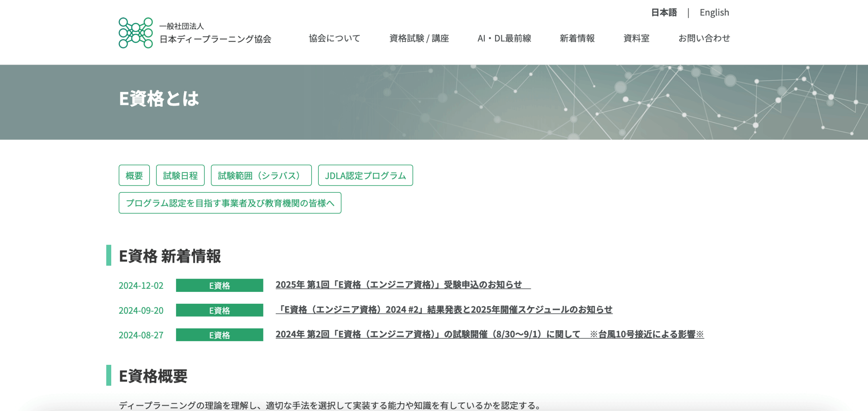Click the E資格 新着情報 heading

click(x=170, y=256)
